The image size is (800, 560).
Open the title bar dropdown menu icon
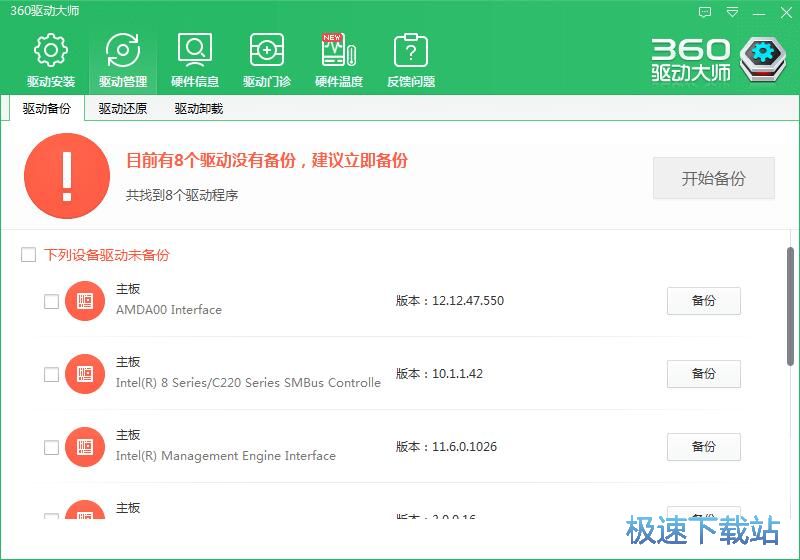(x=732, y=12)
